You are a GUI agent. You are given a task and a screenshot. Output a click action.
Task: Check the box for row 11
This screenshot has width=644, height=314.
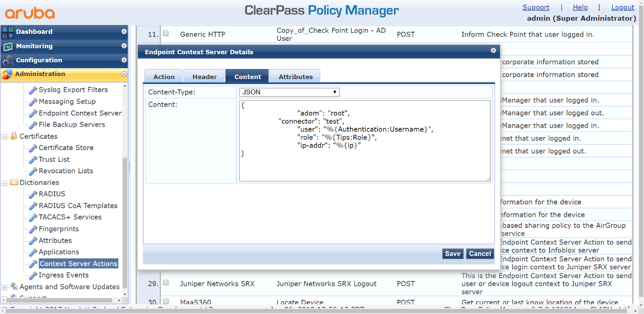coord(166,34)
